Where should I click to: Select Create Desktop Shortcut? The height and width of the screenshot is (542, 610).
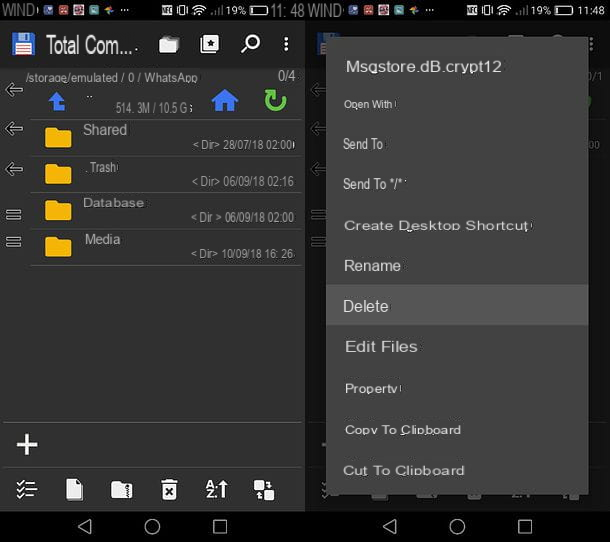point(457,225)
